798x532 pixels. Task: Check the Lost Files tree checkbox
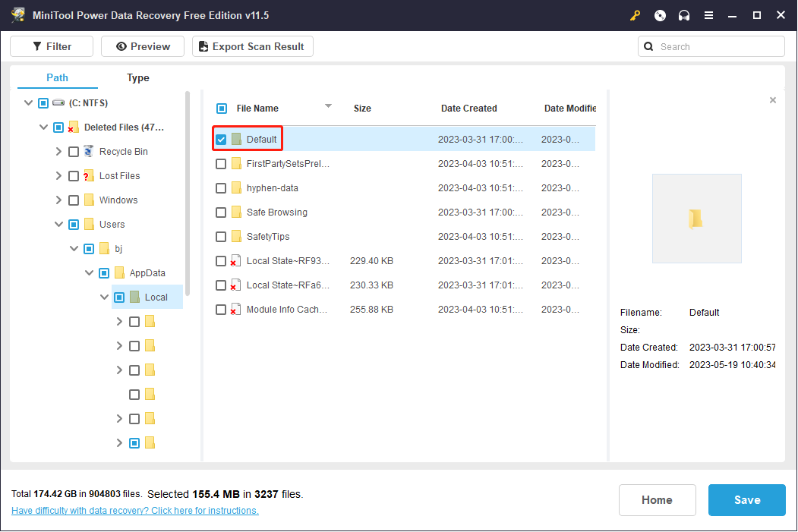(74, 176)
